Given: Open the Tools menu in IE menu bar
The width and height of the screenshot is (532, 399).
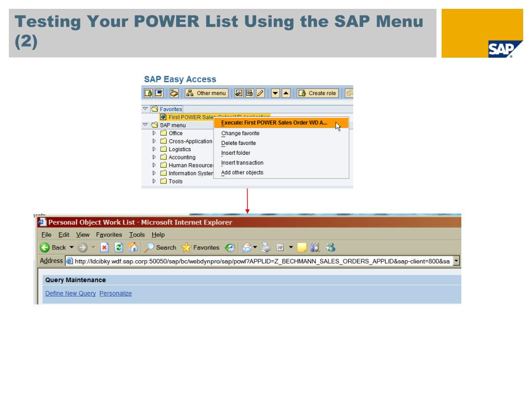Looking at the screenshot, I should coord(137,234).
